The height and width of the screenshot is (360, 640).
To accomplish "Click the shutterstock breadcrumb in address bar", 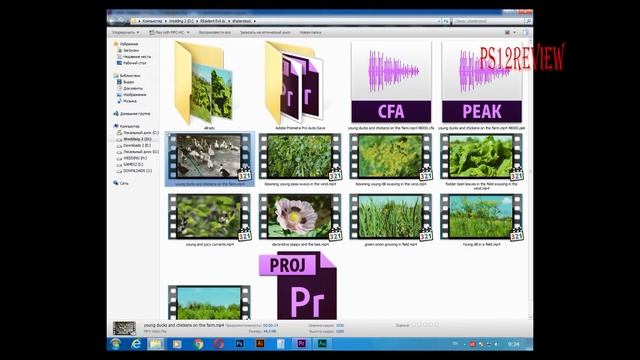I will (242, 21).
